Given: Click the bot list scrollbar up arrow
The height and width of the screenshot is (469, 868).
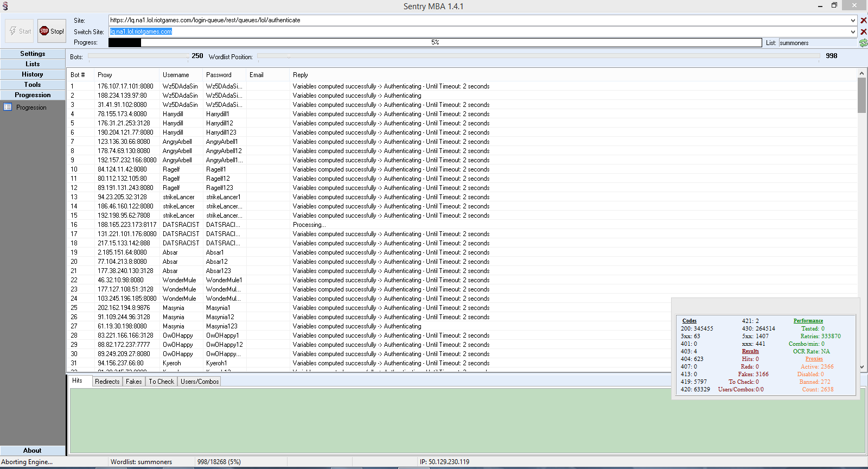Looking at the screenshot, I should click(861, 73).
